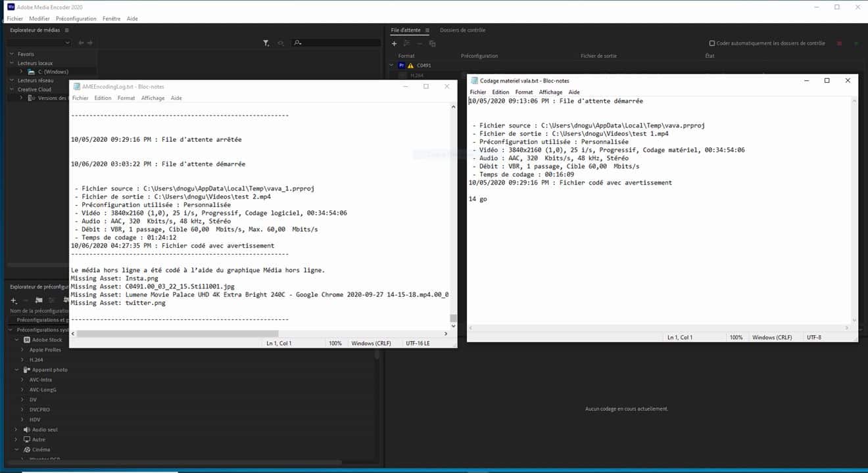Viewport: 868px width, 473px height.
Task: Click the media browser filter icon
Action: pos(266,43)
